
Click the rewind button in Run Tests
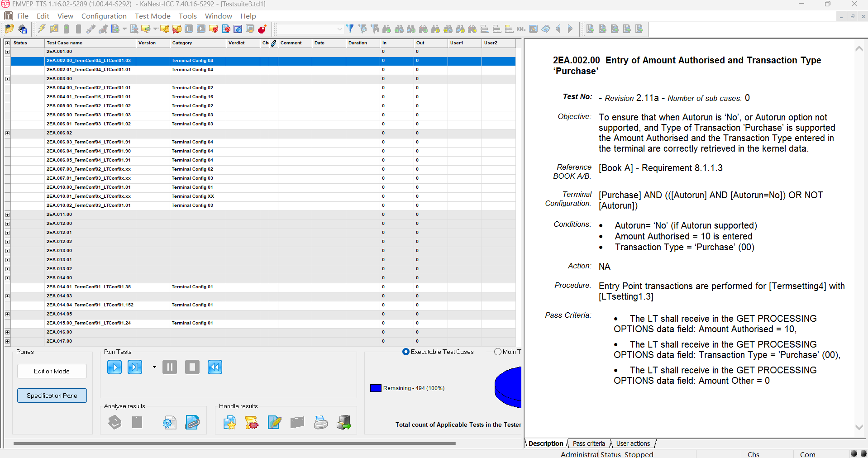click(x=215, y=367)
